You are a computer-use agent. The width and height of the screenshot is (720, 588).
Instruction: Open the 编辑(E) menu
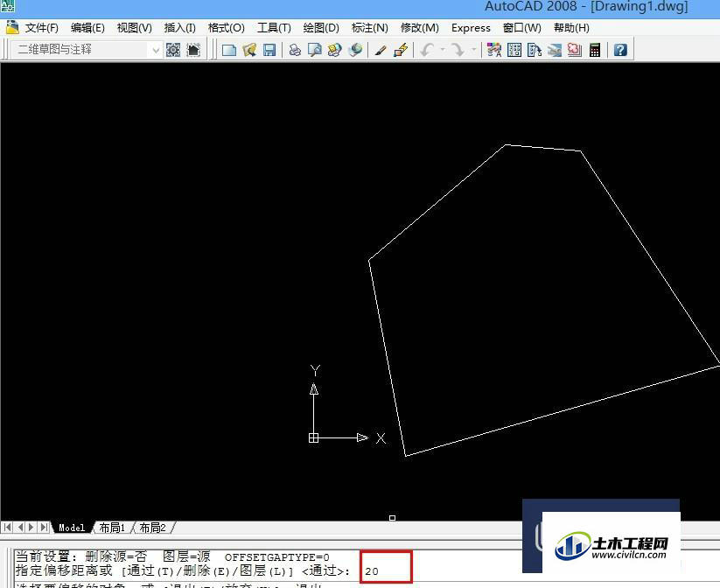(87, 28)
